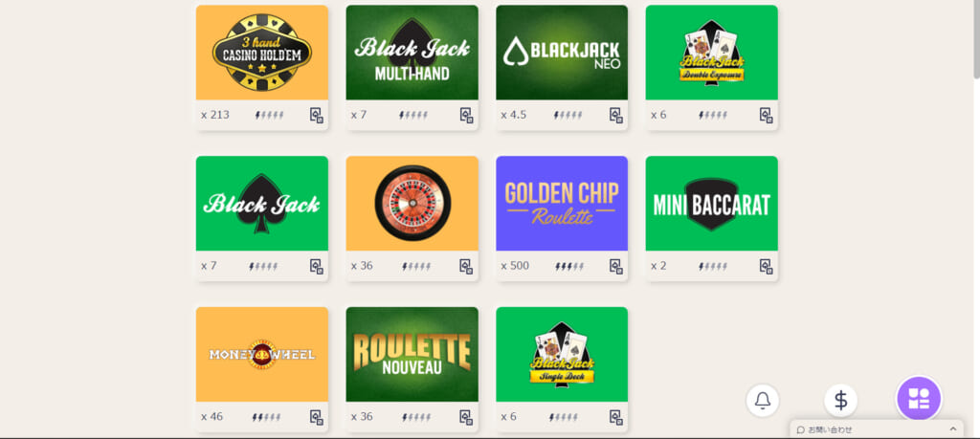Open the お問い合わせ contact chat bar
Image resolution: width=980 pixels, height=439 pixels.
[877, 429]
